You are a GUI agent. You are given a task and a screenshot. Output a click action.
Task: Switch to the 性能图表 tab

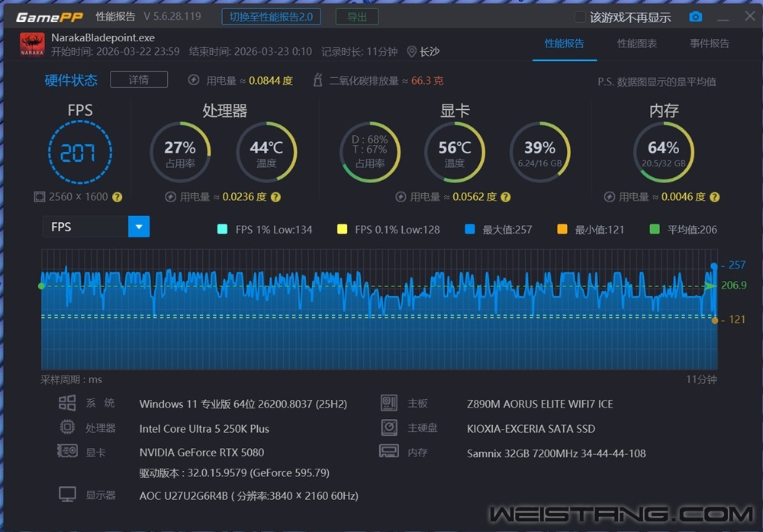pos(636,44)
